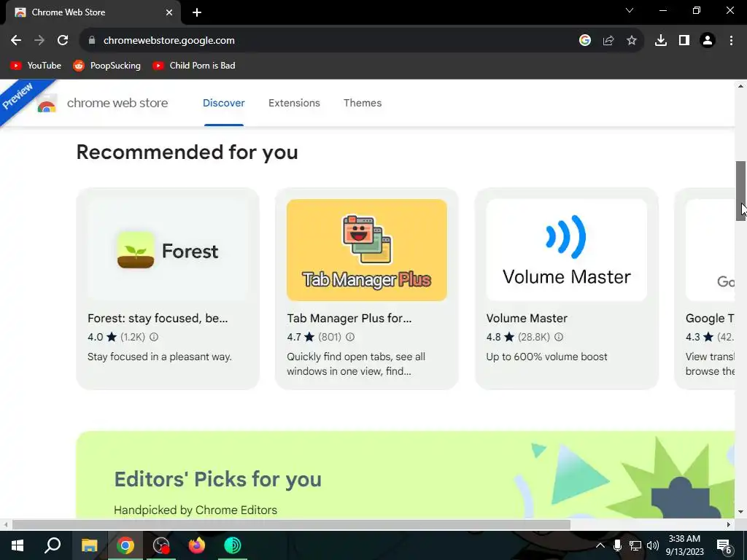View site security lock info

pos(91,41)
